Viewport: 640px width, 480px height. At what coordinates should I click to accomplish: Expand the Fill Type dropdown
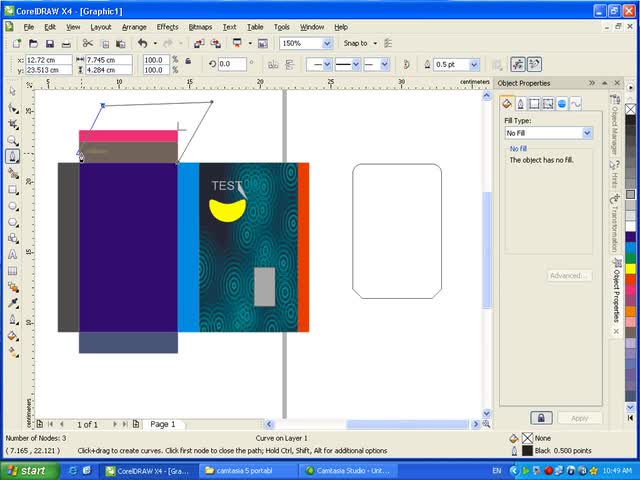pyautogui.click(x=587, y=133)
